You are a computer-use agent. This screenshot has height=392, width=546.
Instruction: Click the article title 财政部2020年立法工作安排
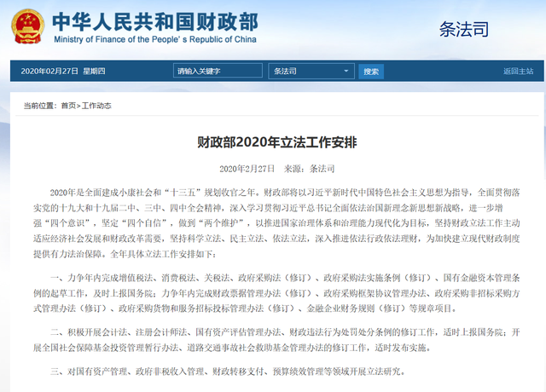point(272,141)
